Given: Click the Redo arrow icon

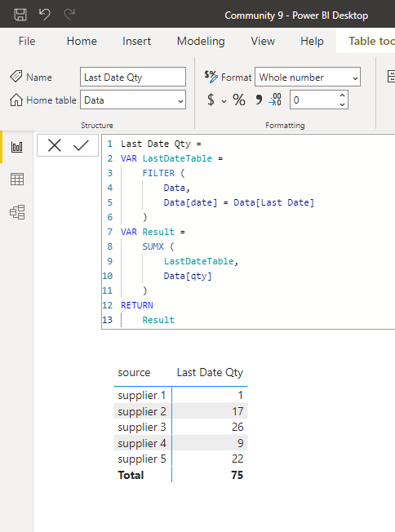Looking at the screenshot, I should click(x=69, y=14).
